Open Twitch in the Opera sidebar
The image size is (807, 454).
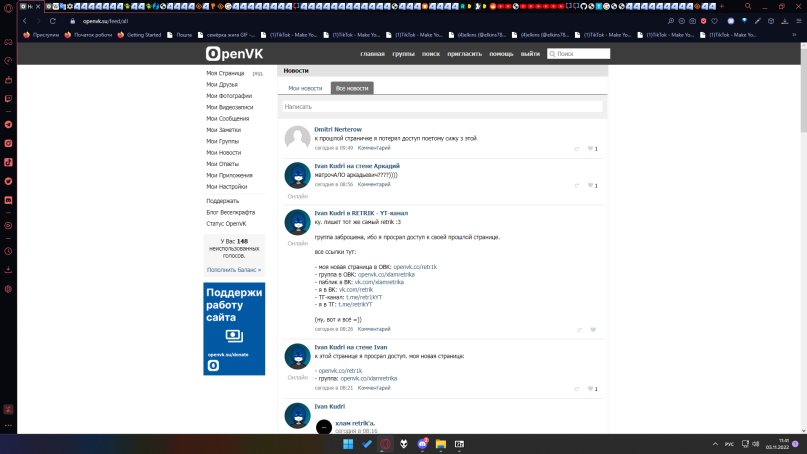[x=8, y=100]
